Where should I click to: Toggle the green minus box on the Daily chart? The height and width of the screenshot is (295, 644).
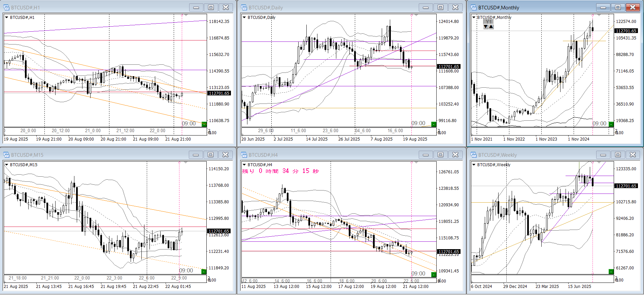[434, 124]
